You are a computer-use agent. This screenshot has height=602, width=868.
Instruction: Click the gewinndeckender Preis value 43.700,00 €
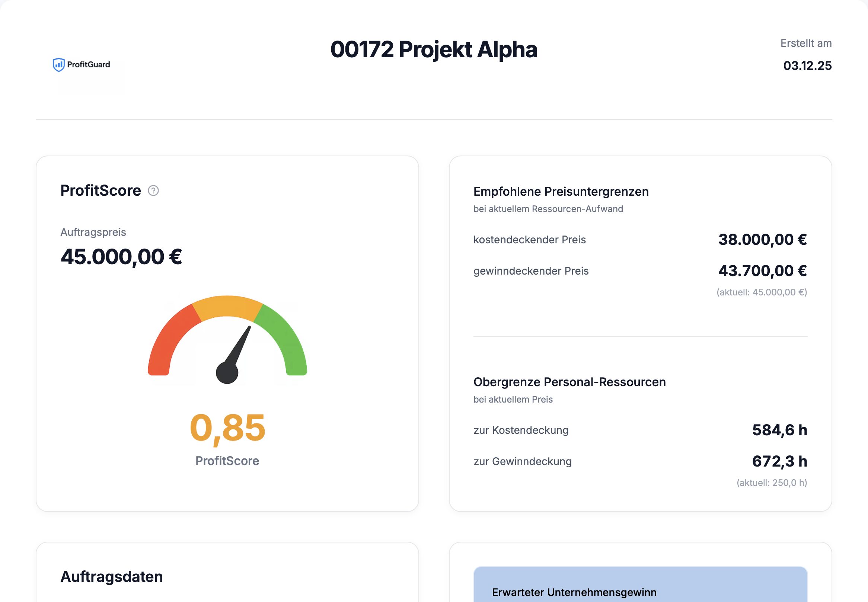tap(762, 271)
